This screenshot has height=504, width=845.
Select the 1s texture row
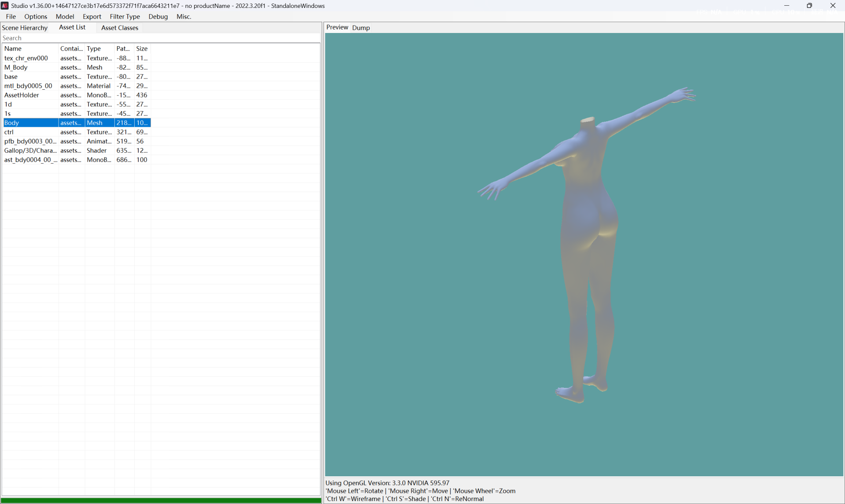[x=77, y=113]
